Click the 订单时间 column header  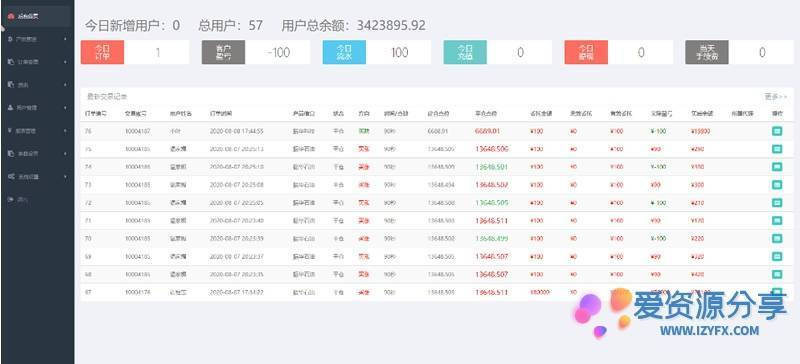pyautogui.click(x=221, y=113)
